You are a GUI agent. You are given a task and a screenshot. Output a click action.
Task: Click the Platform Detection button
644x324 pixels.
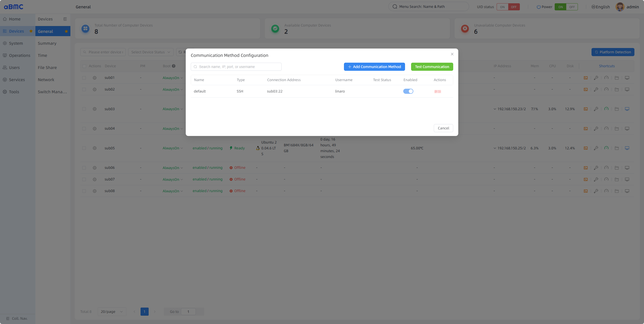click(x=613, y=52)
